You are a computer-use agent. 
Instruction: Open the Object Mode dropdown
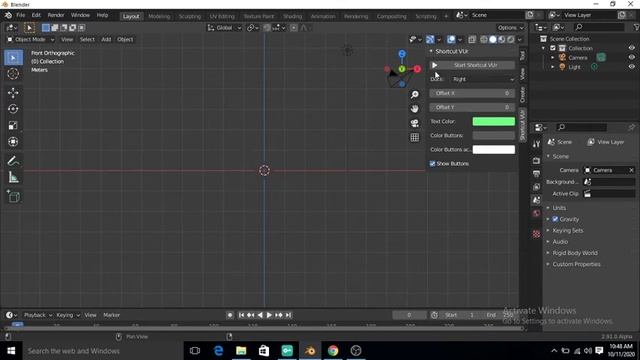pyautogui.click(x=31, y=40)
